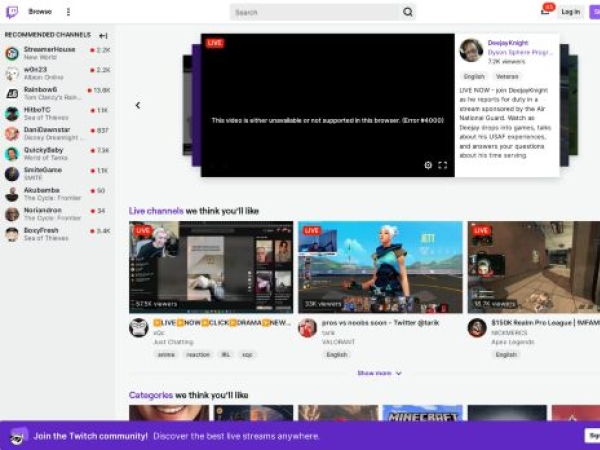Go to previous featured stream carousel arrow
600x450 pixels.
click(138, 105)
